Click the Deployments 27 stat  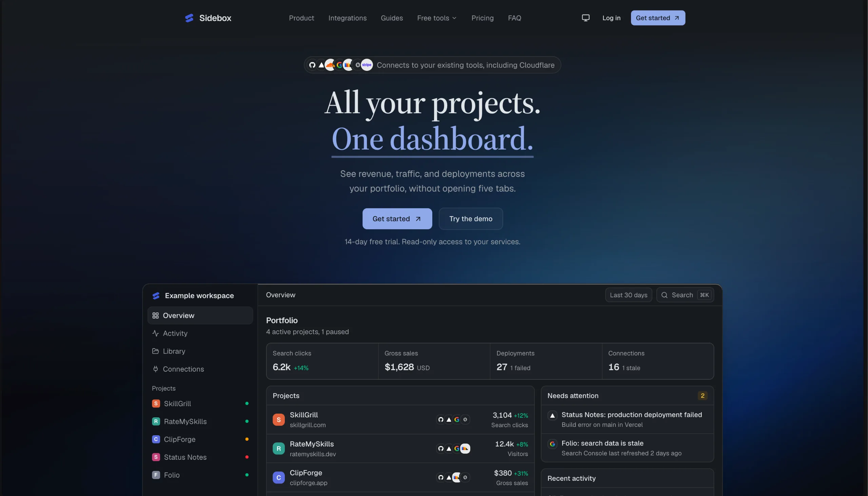click(546, 361)
